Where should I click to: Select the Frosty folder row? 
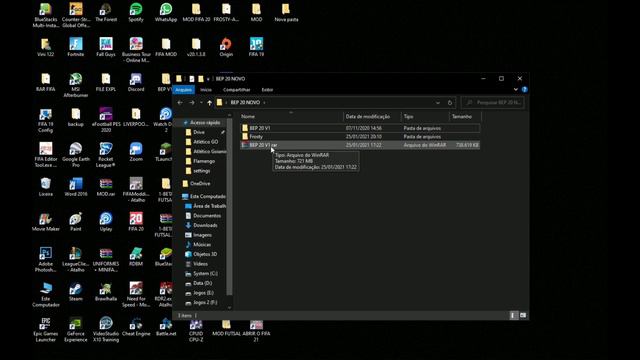360,137
